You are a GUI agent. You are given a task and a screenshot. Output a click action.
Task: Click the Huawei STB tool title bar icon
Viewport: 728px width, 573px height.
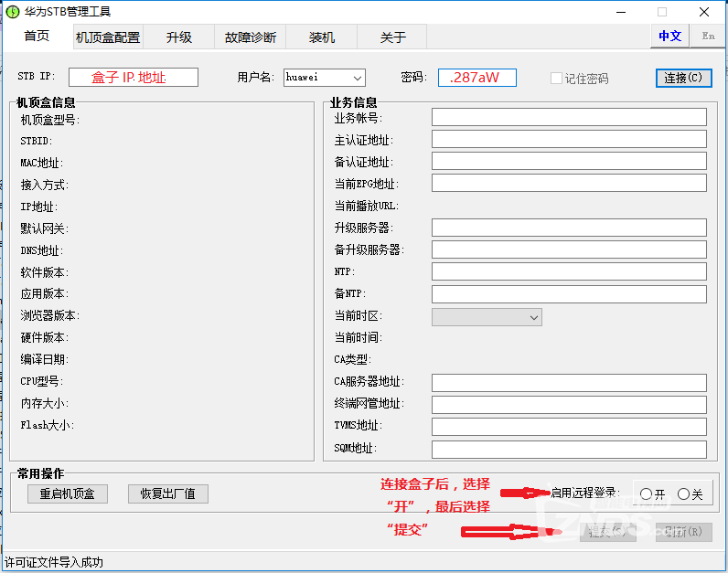tap(13, 12)
